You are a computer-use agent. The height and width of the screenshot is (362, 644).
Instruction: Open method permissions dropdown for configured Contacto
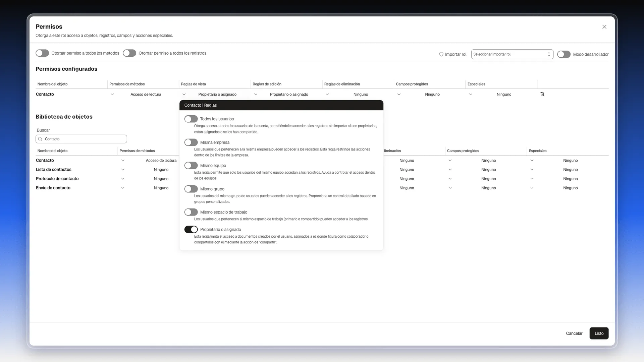tap(112, 95)
